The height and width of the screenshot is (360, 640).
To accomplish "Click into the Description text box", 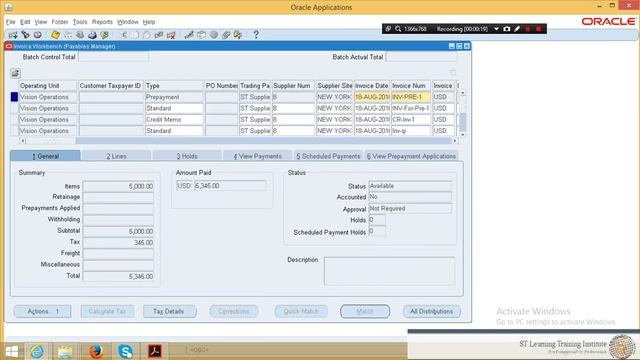I will pos(389,271).
